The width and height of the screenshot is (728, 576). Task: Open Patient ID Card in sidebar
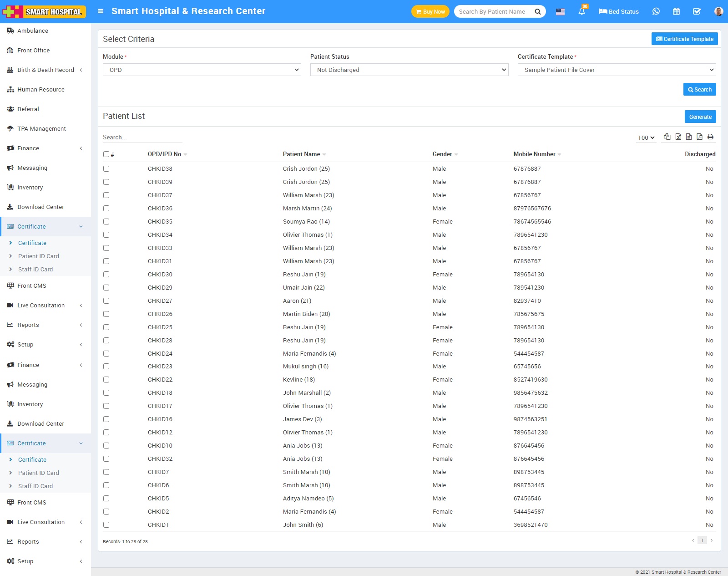click(x=39, y=256)
